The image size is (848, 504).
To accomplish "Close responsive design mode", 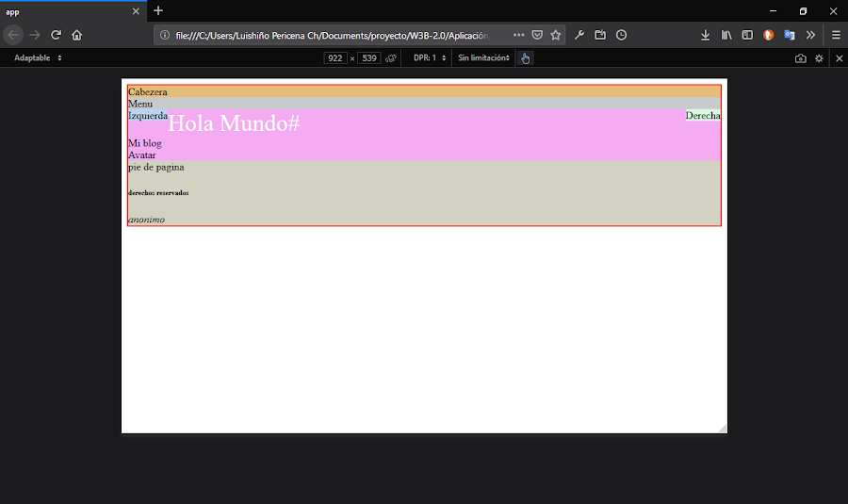I will tap(840, 58).
